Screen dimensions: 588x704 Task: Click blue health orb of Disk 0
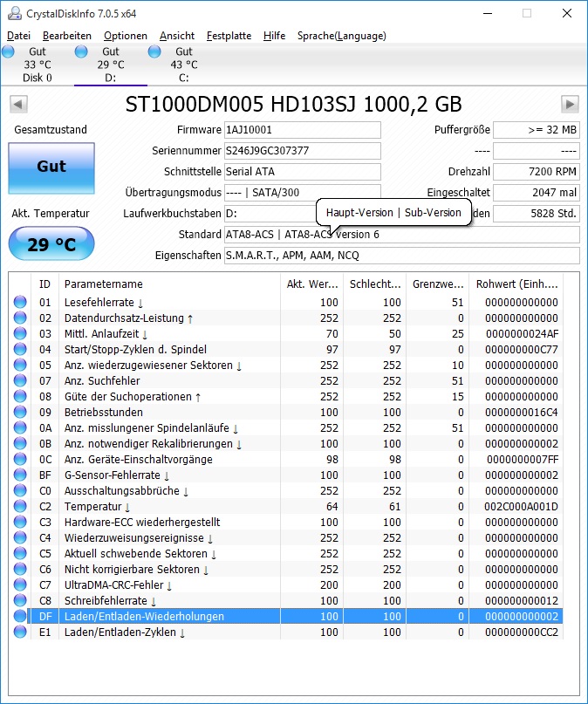pos(8,51)
